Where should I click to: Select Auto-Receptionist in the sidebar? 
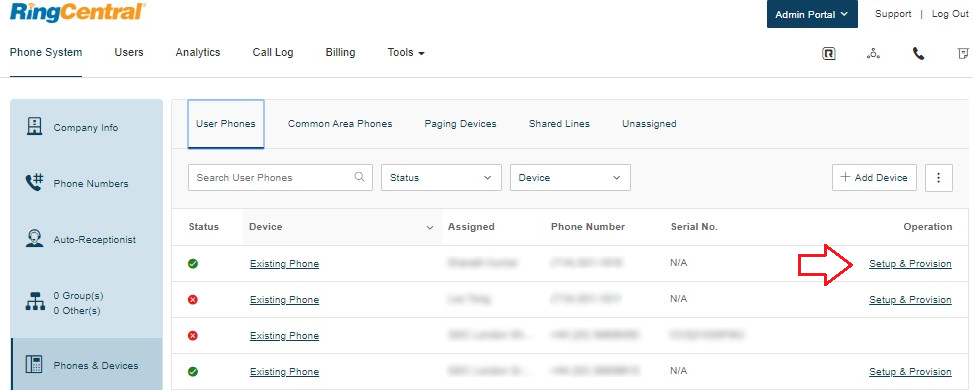(x=87, y=239)
